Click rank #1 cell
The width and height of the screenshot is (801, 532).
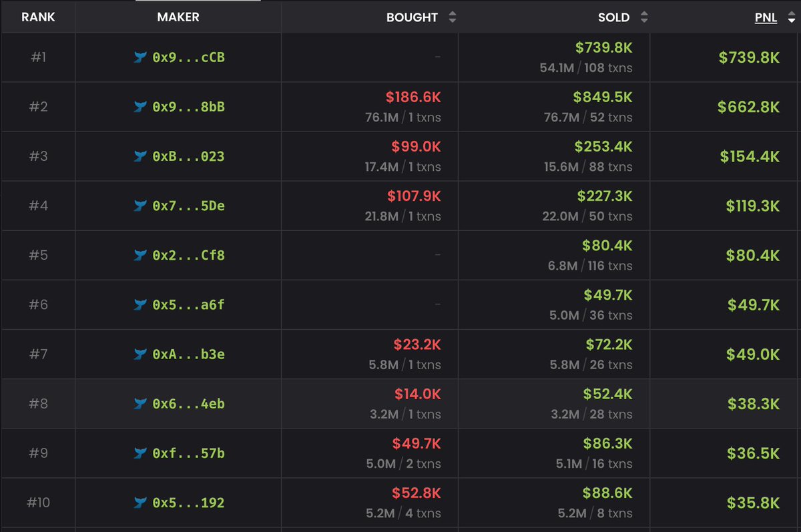coord(38,57)
